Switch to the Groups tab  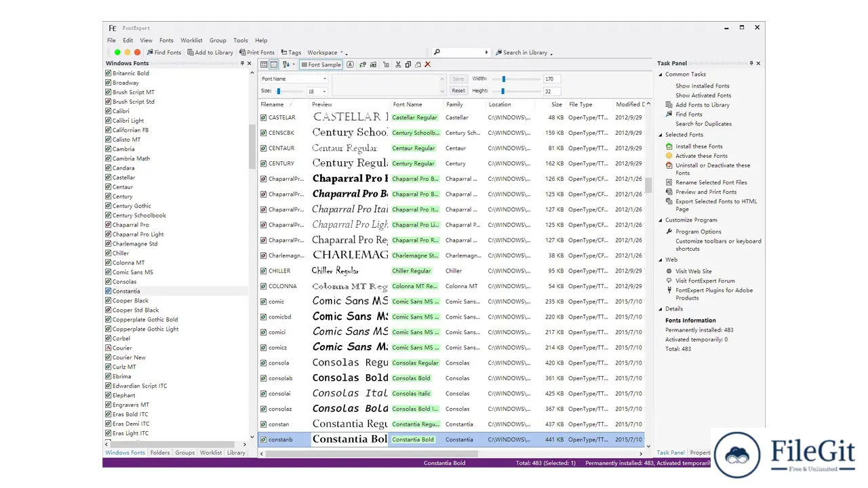click(184, 453)
